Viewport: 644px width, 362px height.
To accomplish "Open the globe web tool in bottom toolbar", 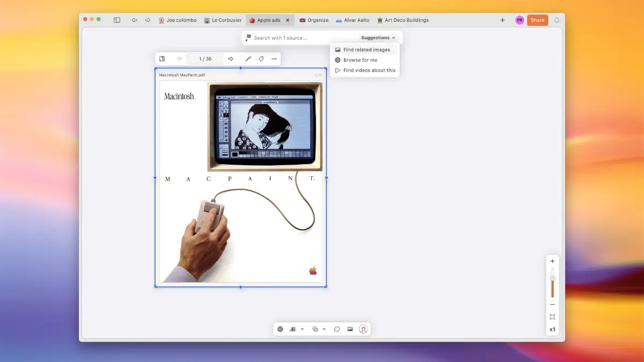I will coord(280,329).
